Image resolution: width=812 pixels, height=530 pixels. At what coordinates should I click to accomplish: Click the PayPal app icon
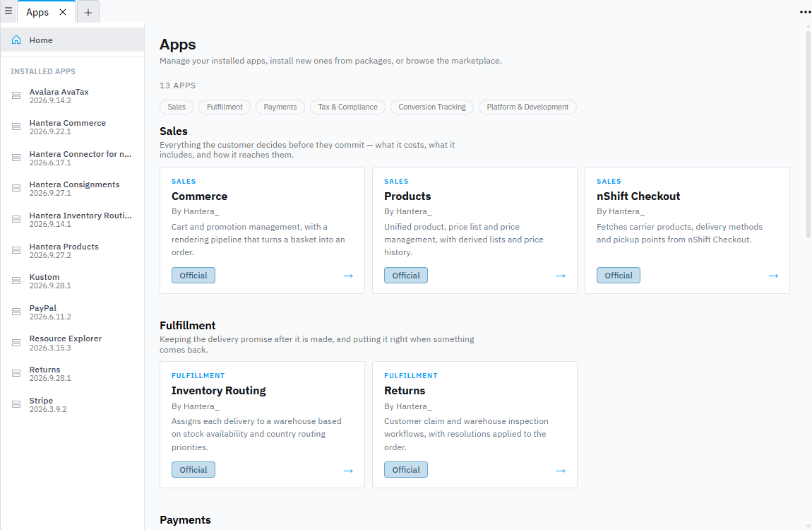[x=16, y=312]
